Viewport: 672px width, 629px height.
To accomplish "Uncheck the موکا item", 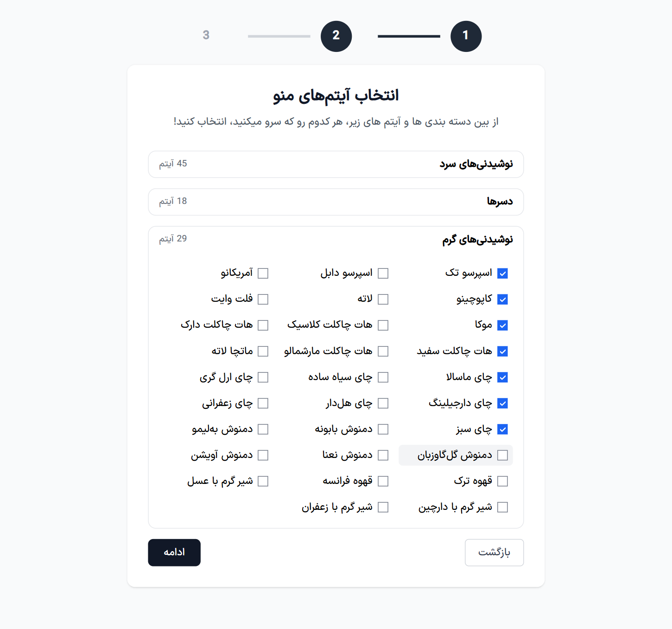I will pos(503,325).
